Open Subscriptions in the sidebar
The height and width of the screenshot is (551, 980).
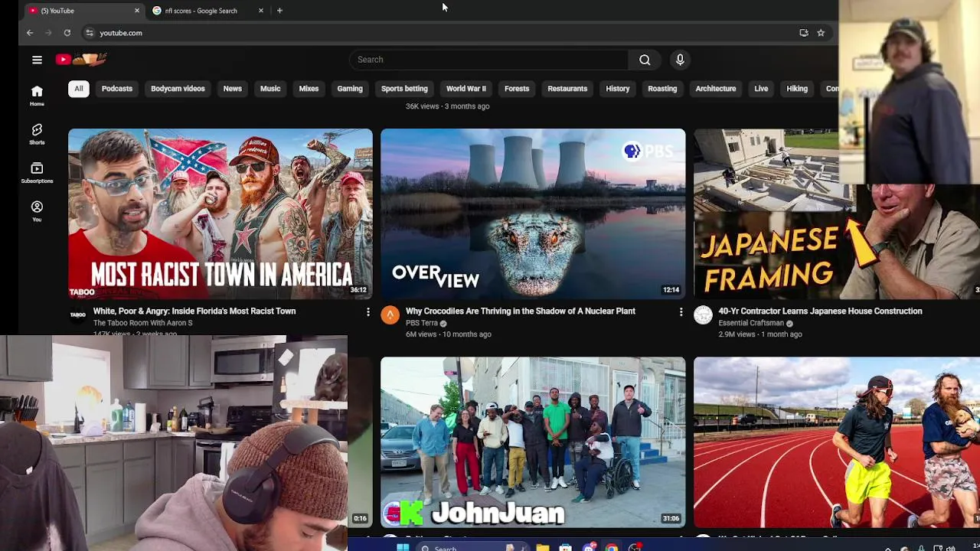(37, 173)
